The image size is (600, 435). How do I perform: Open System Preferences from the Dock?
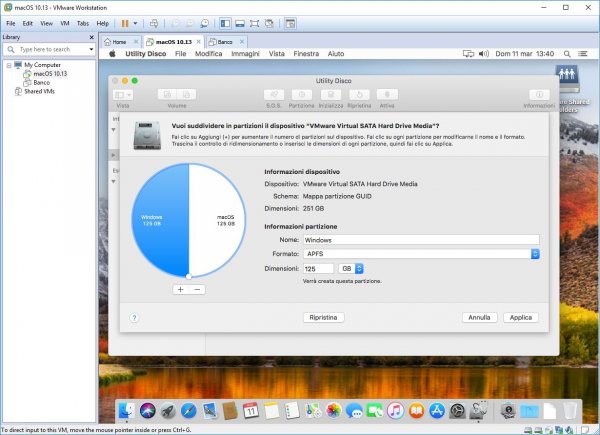point(457,411)
